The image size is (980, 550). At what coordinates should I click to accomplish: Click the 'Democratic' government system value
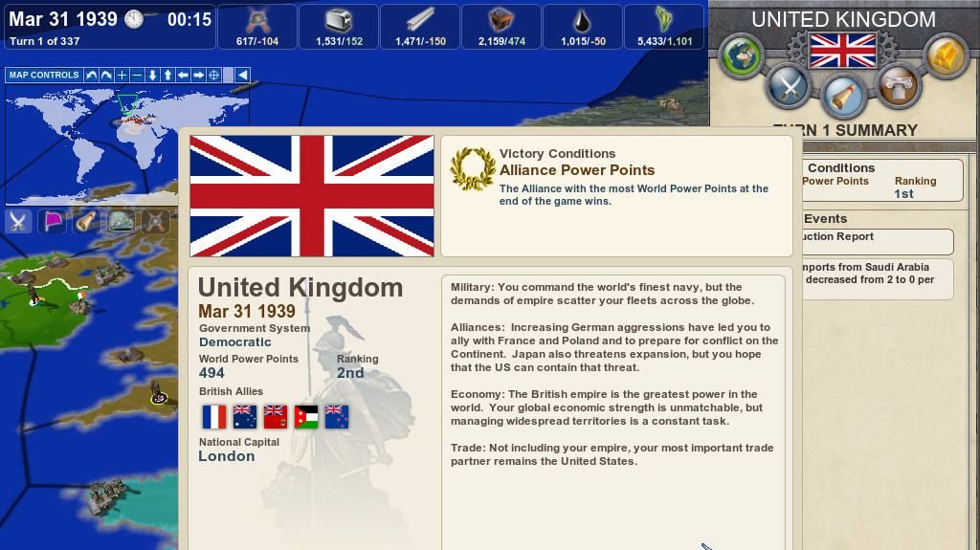(x=235, y=341)
